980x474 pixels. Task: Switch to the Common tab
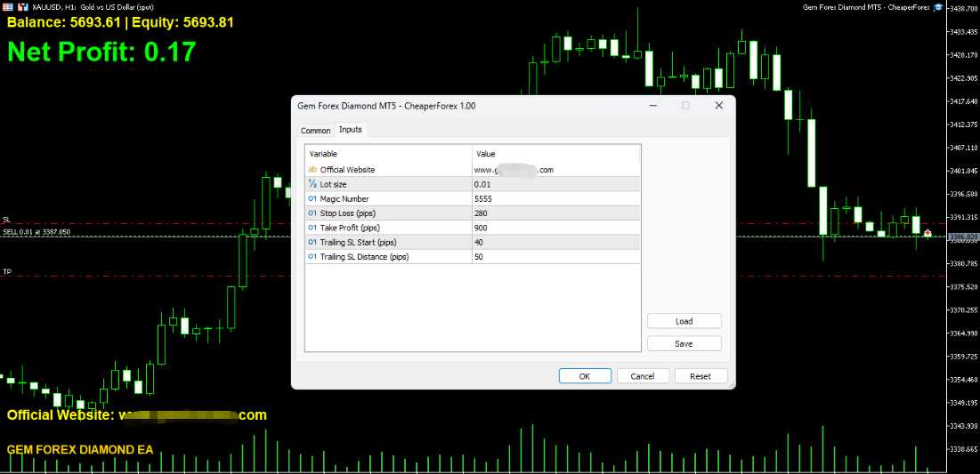[315, 131]
